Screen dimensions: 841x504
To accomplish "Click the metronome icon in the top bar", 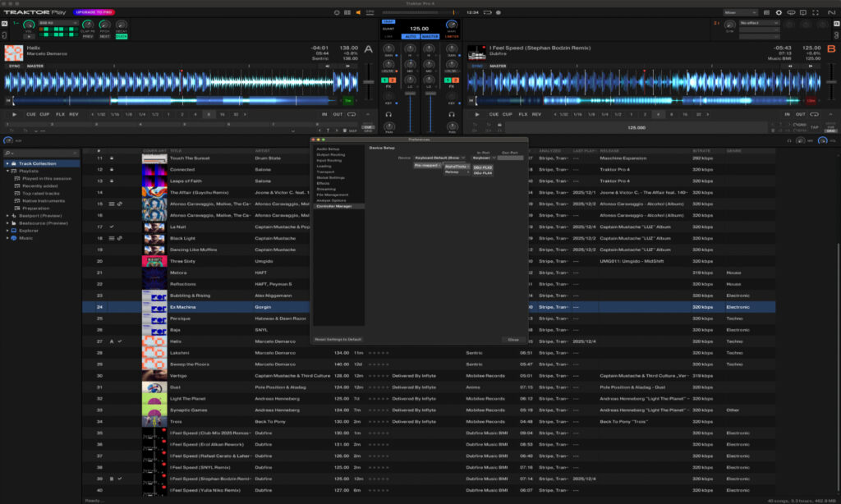I will [335, 11].
